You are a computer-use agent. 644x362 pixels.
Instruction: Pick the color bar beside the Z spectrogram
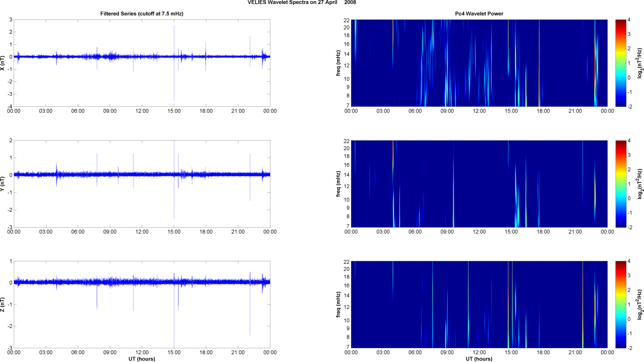[x=621, y=305]
